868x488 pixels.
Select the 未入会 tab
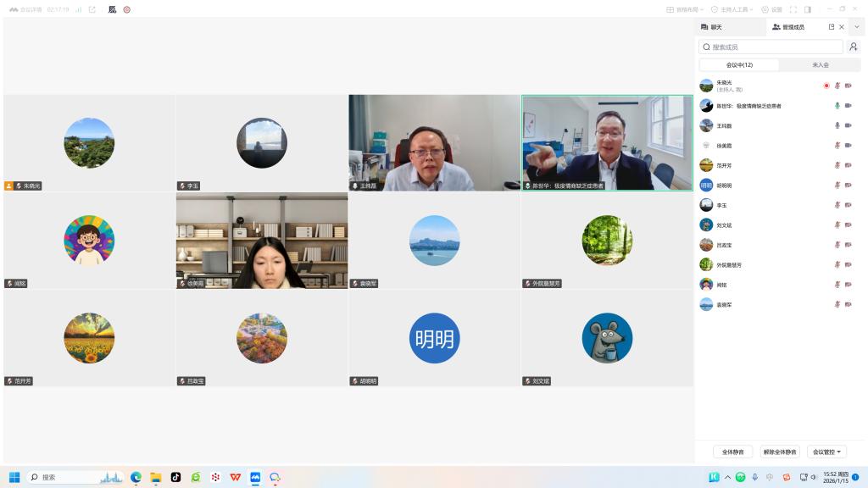(821, 65)
